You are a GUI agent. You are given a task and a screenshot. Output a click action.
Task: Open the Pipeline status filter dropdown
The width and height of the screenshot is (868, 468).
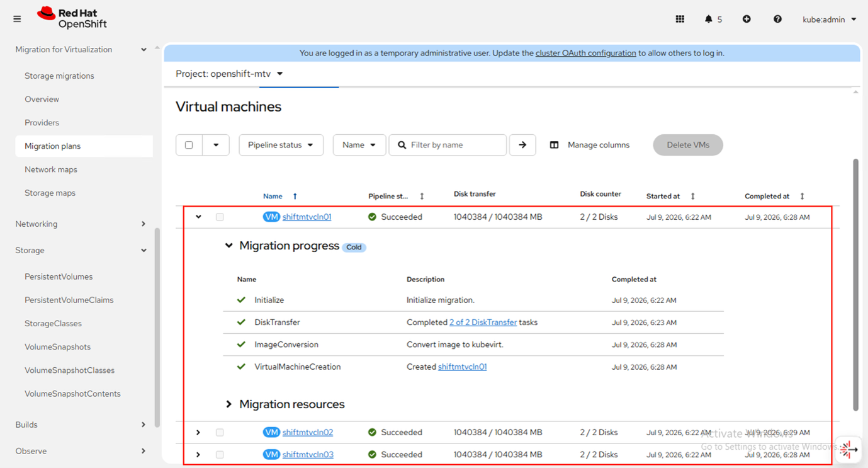click(x=281, y=145)
